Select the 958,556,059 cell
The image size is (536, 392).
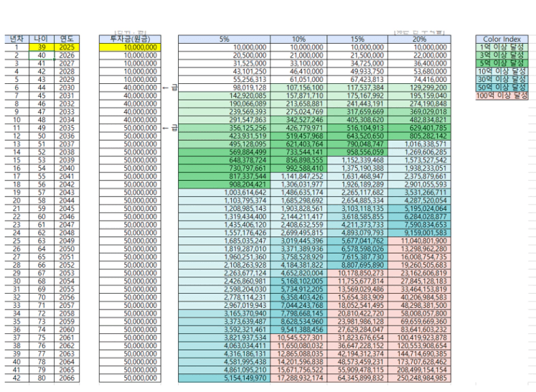(x=357, y=152)
